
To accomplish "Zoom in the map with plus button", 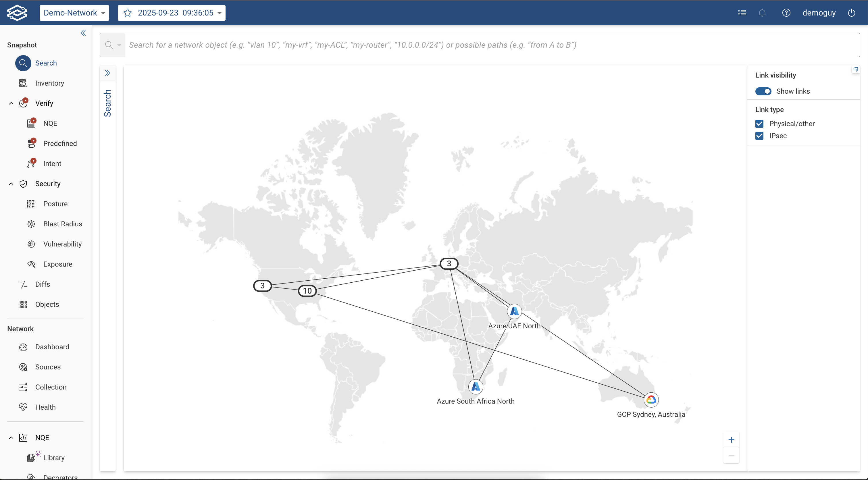I will 731,439.
